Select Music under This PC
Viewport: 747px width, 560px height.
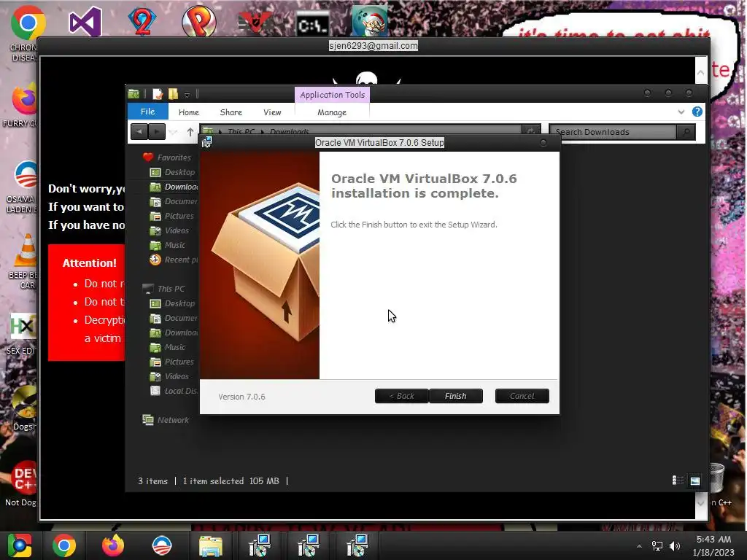168,347
